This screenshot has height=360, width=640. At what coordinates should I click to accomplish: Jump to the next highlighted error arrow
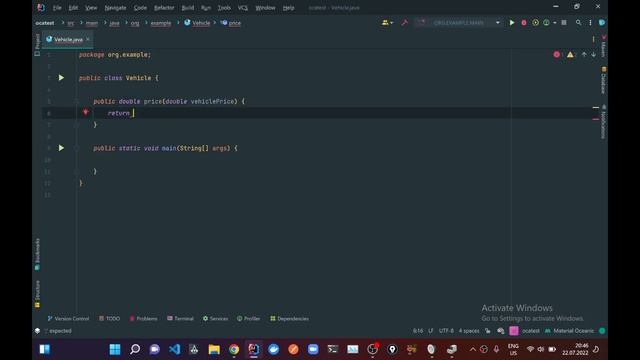[x=593, y=54]
